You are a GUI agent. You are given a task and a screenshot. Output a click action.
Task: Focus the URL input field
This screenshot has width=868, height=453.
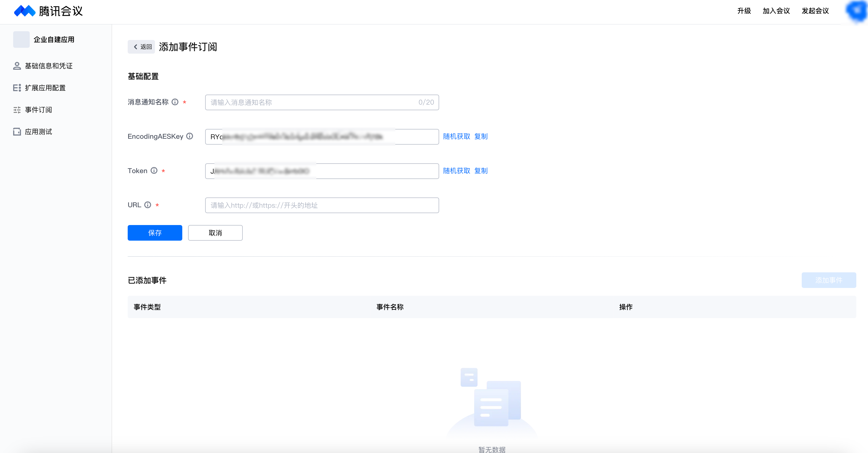(322, 205)
